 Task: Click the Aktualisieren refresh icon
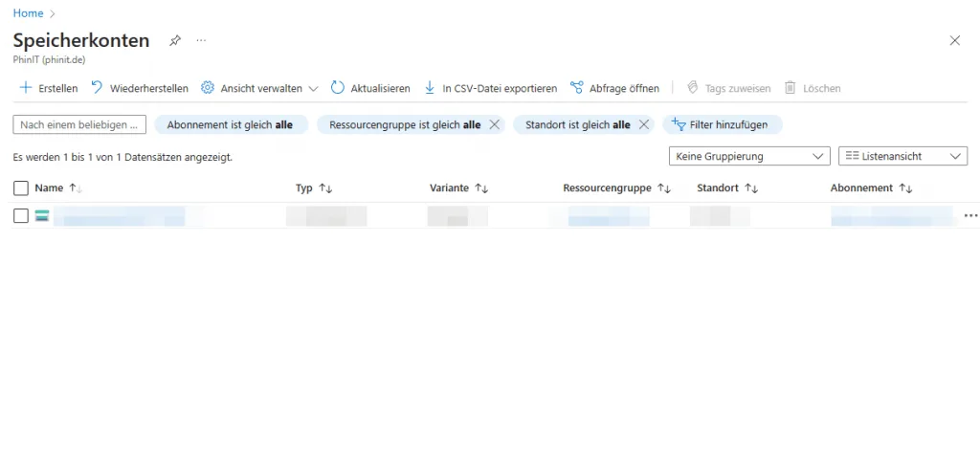(x=338, y=88)
